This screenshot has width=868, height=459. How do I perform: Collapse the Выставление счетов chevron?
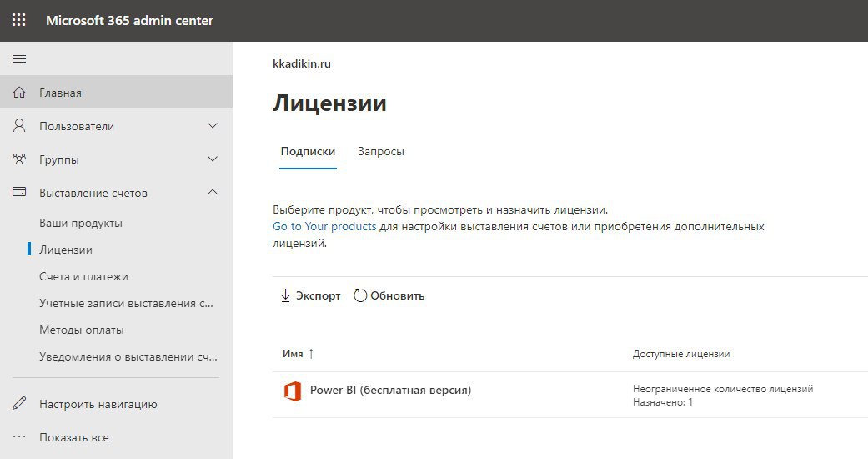coord(213,192)
